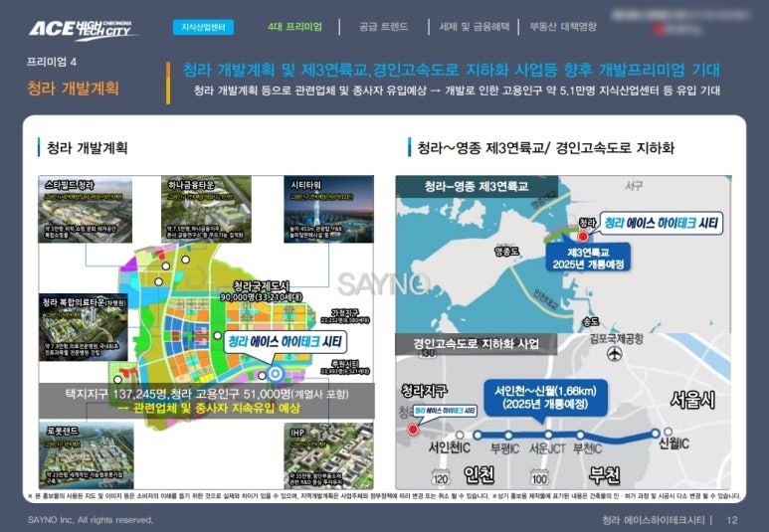The height and width of the screenshot is (532, 769).
Task: Click the 부천IC route node
Action: pyautogui.click(x=581, y=435)
